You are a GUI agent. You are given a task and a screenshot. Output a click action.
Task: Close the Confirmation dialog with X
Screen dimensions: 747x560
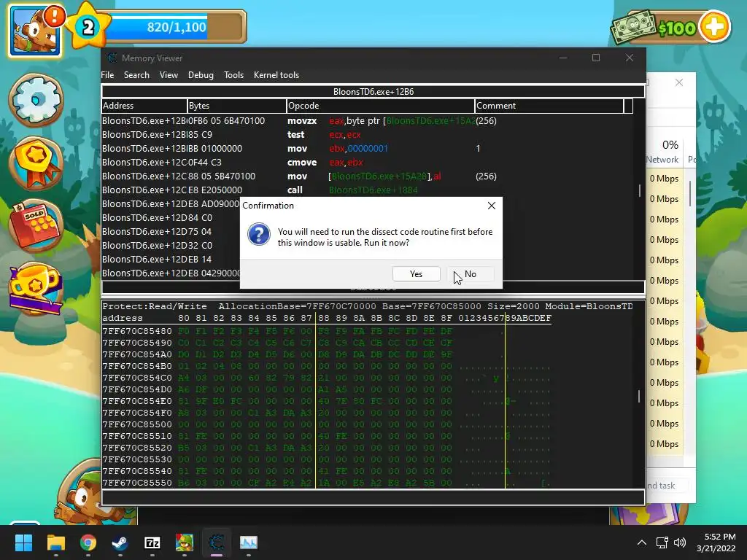click(491, 205)
